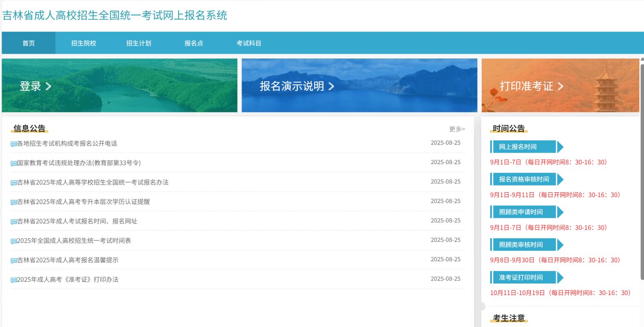Click the speech-bubble icon beside "各地招生考试机构成考报名公开电话"
Screen dimensions: 644x327
click(x=14, y=144)
